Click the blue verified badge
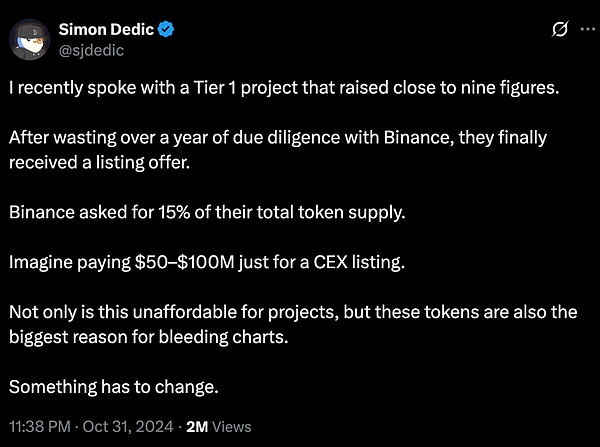600x447 pixels. (x=166, y=29)
